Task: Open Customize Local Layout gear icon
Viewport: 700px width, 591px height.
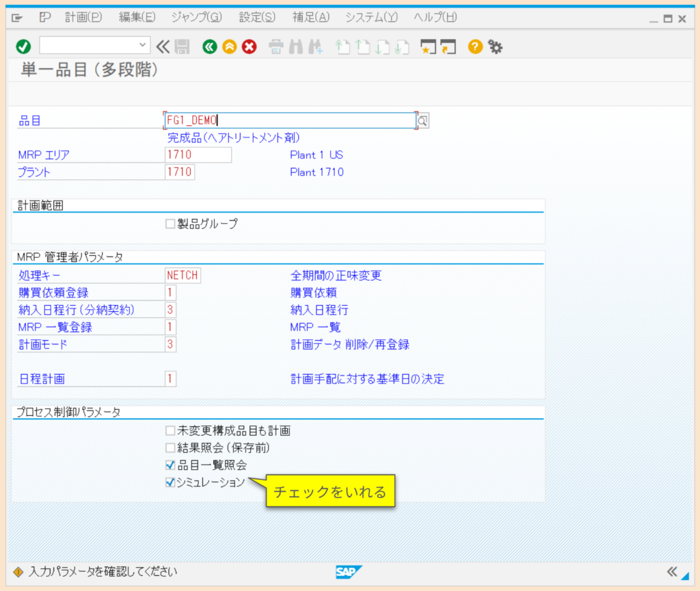Action: pos(495,47)
